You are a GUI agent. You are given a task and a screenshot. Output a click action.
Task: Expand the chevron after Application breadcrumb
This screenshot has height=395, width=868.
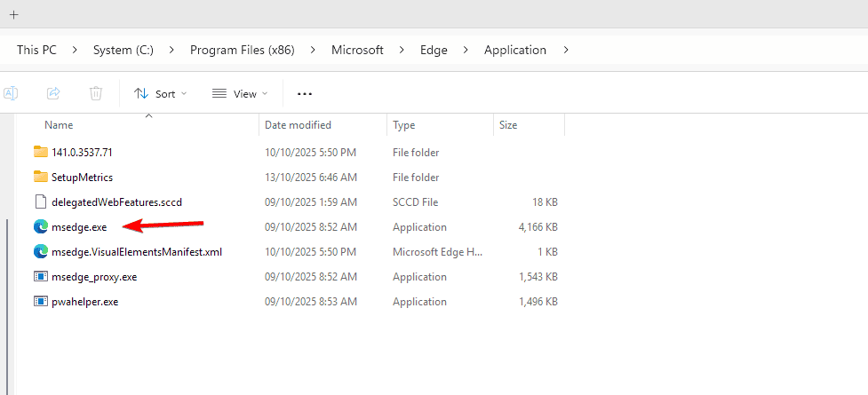pos(566,51)
